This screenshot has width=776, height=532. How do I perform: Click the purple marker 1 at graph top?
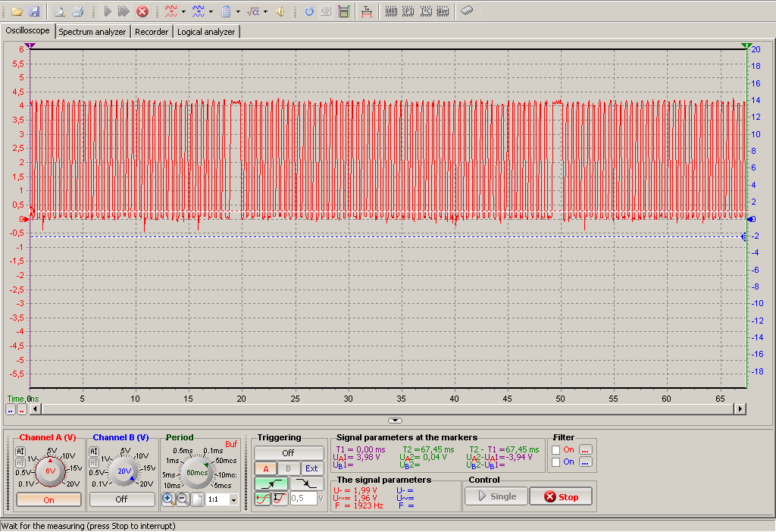tap(30, 45)
